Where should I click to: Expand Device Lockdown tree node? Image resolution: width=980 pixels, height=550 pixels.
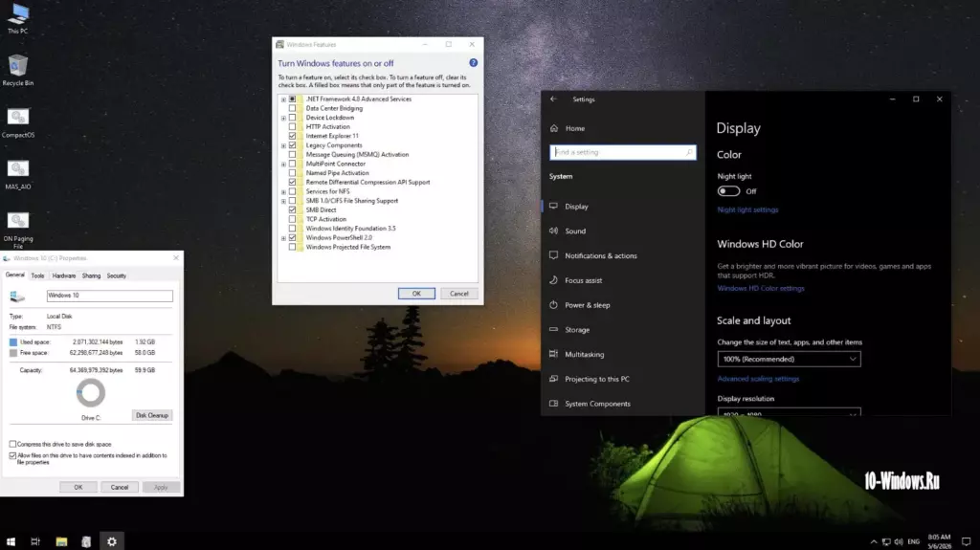click(x=283, y=118)
